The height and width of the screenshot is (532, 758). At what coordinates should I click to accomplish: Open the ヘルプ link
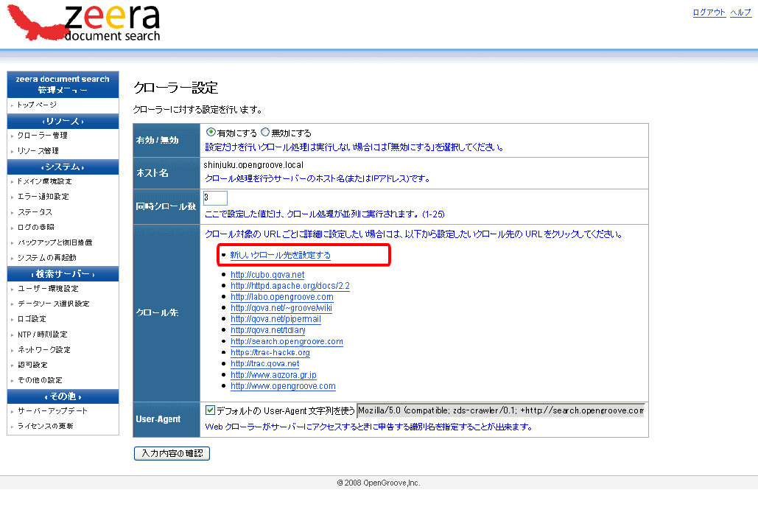[x=740, y=13]
